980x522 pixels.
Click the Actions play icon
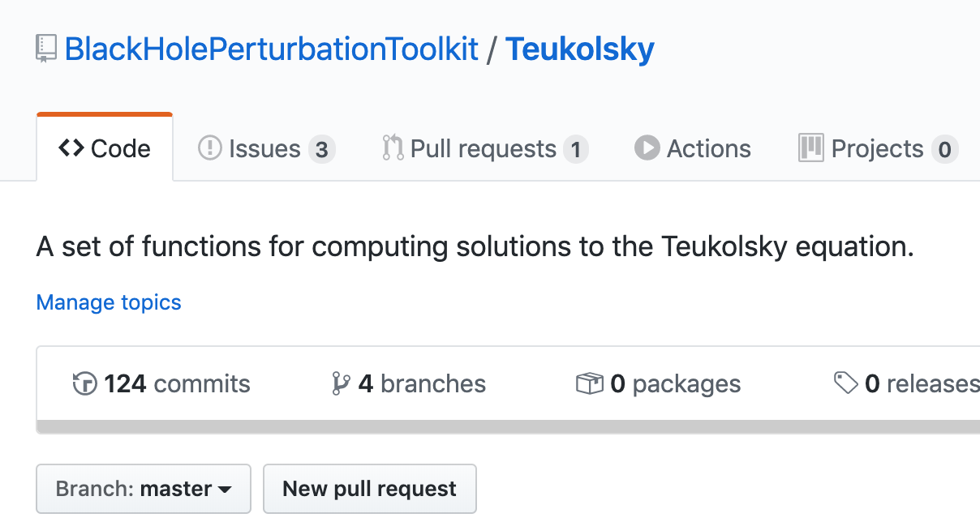coord(647,148)
